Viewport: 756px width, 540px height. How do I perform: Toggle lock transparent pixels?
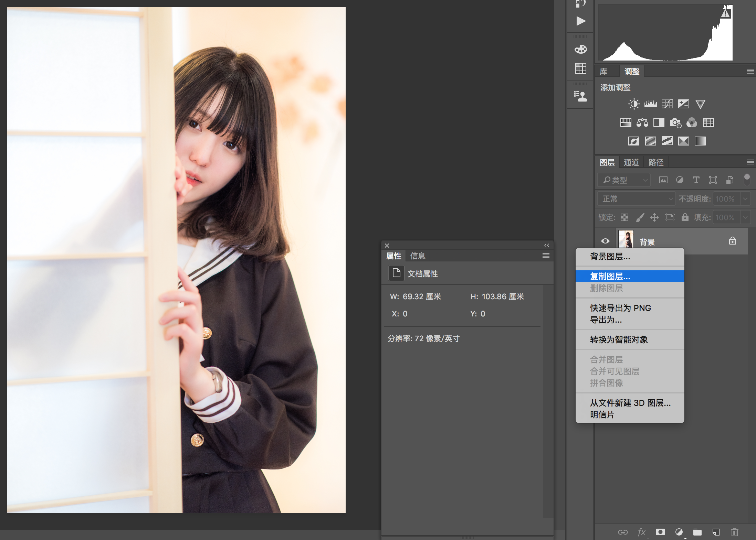click(x=624, y=217)
